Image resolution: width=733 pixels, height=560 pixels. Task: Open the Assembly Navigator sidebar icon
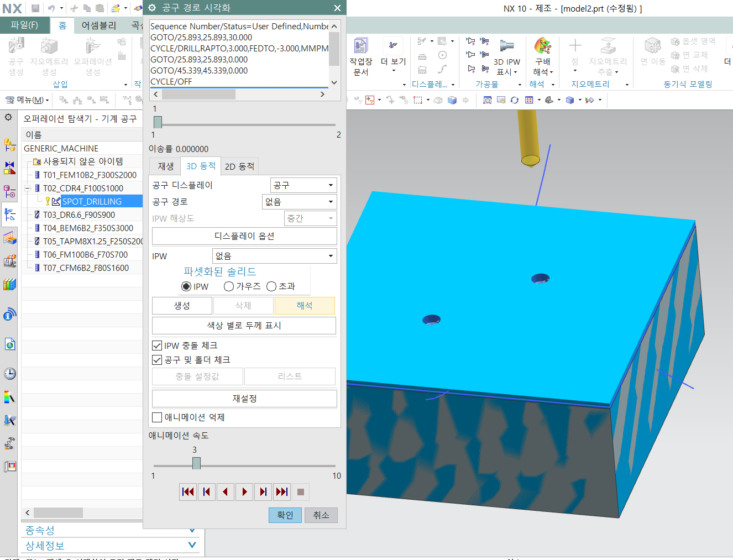click(9, 145)
